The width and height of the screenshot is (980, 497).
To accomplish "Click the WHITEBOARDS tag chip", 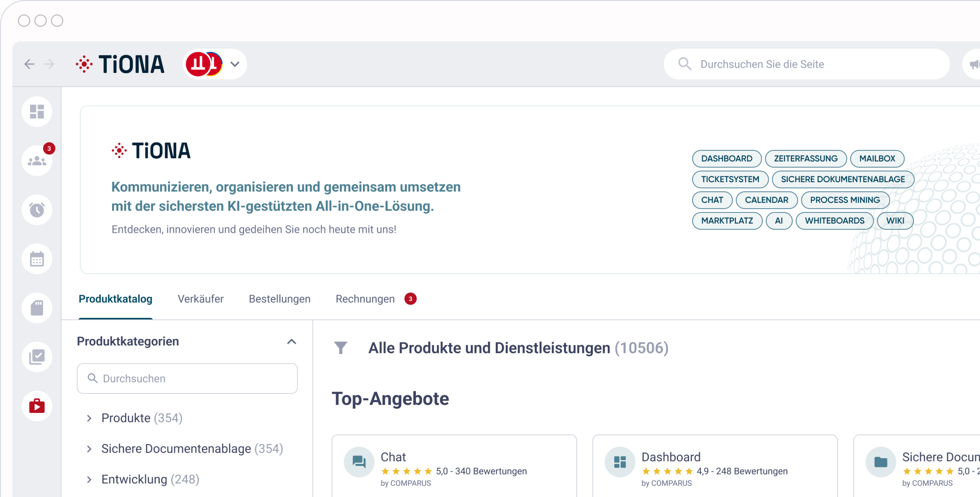I will coord(835,220).
